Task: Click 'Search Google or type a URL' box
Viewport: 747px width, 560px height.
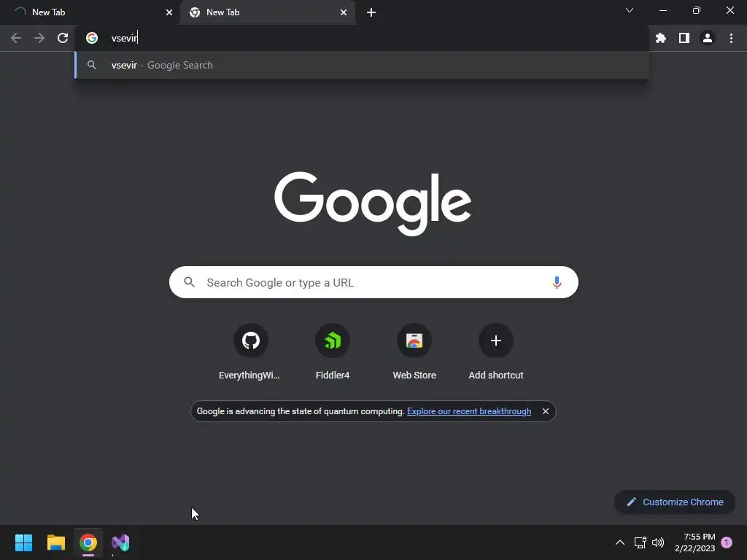Action: (373, 282)
